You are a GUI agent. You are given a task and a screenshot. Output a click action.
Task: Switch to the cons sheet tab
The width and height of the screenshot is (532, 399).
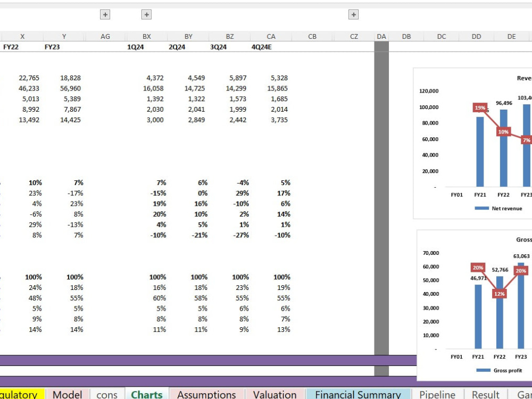pos(107,394)
